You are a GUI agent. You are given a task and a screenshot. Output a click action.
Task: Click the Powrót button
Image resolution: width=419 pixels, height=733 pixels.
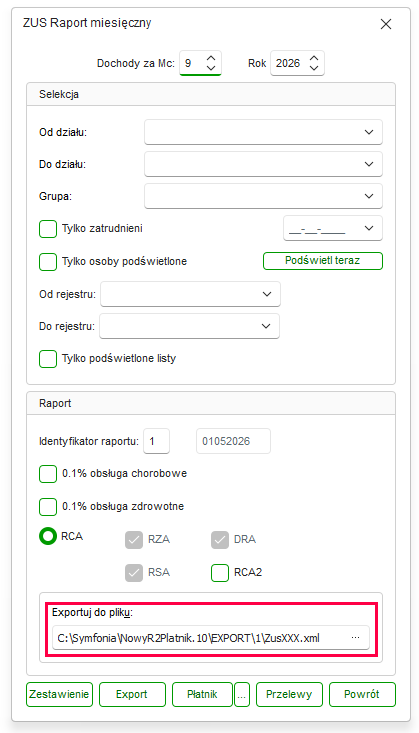tap(362, 694)
